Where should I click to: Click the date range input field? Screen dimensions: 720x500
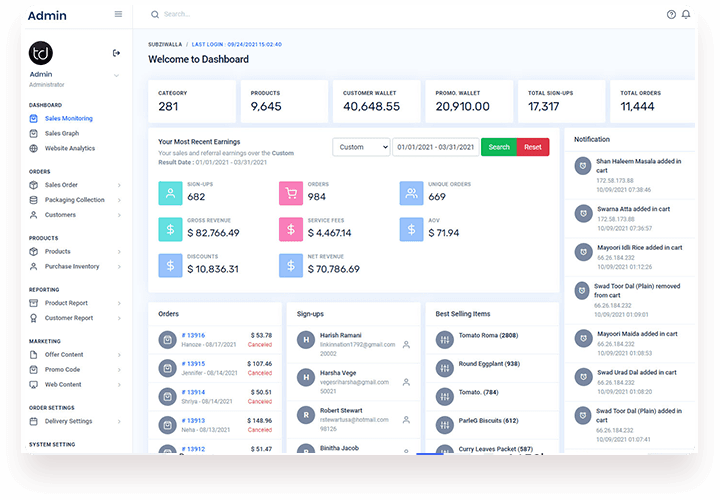[x=435, y=147]
